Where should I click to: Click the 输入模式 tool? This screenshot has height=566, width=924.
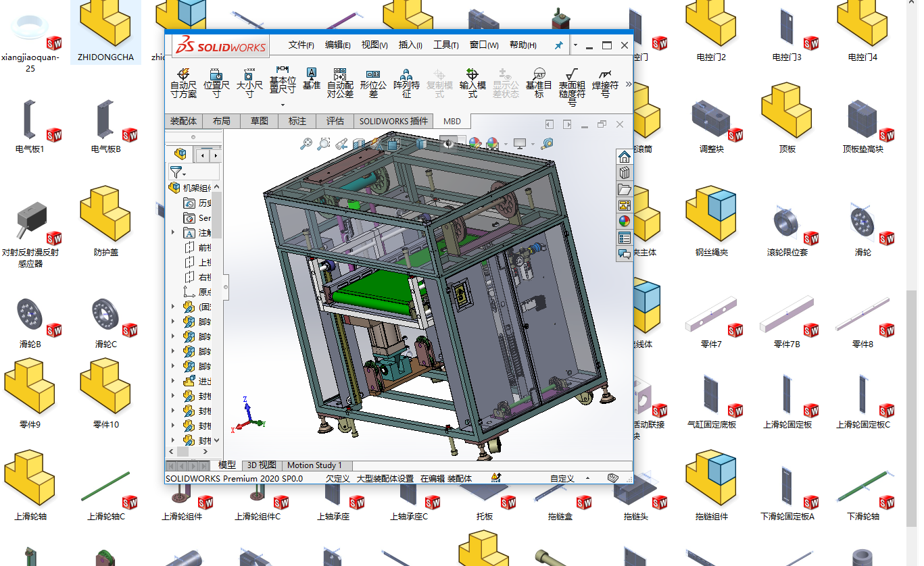[472, 82]
